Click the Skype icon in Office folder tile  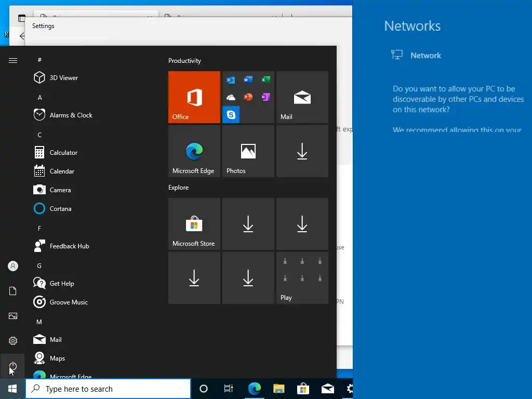tap(231, 115)
